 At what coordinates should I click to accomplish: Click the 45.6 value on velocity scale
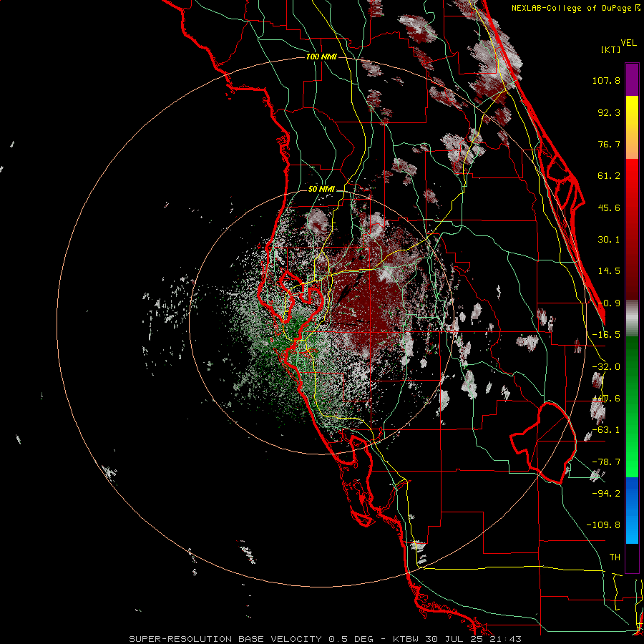point(609,208)
